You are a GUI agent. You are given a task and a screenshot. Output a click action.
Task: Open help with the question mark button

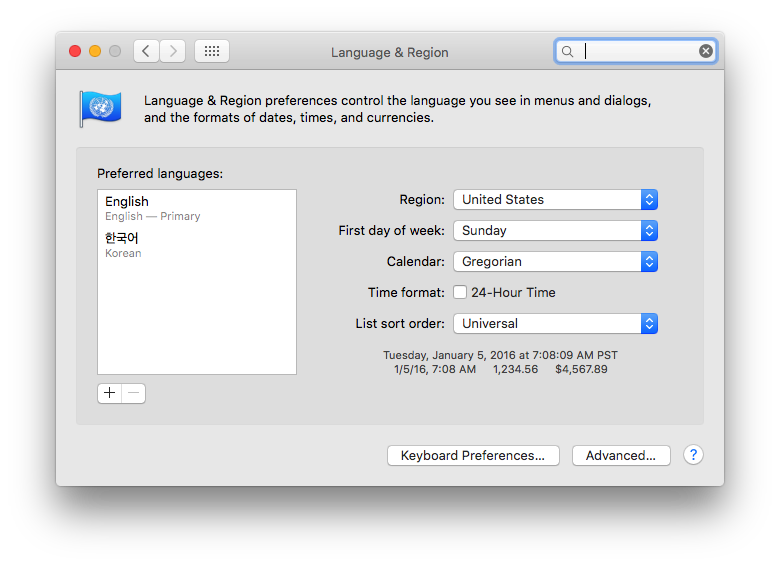(693, 455)
